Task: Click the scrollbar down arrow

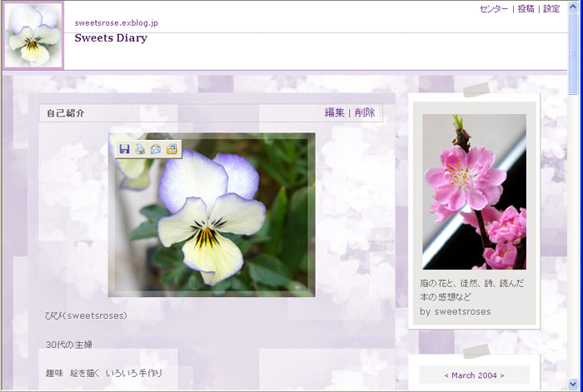Action: (575, 385)
